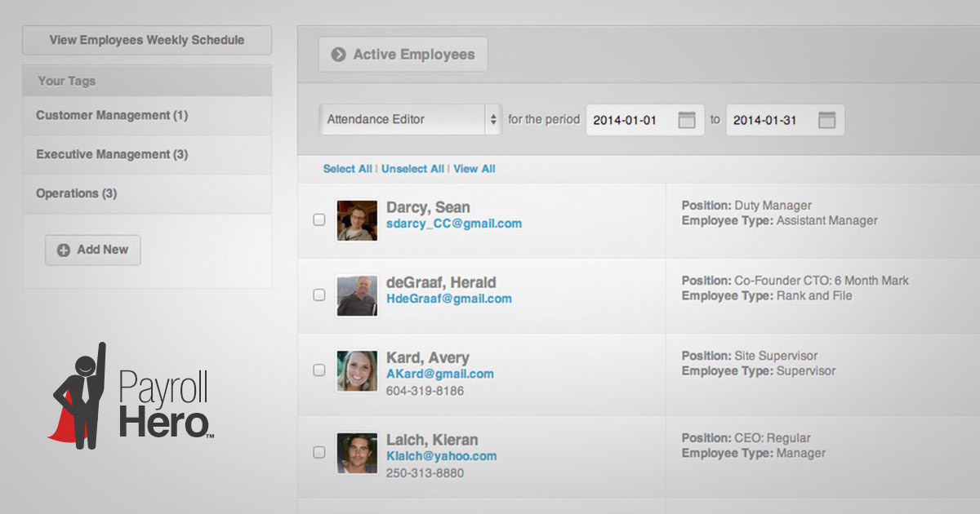This screenshot has width=980, height=514.
Task: Open the View All link
Action: 474,169
